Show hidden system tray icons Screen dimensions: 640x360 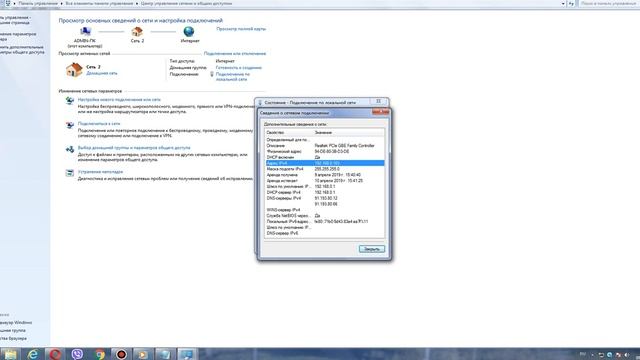593,355
